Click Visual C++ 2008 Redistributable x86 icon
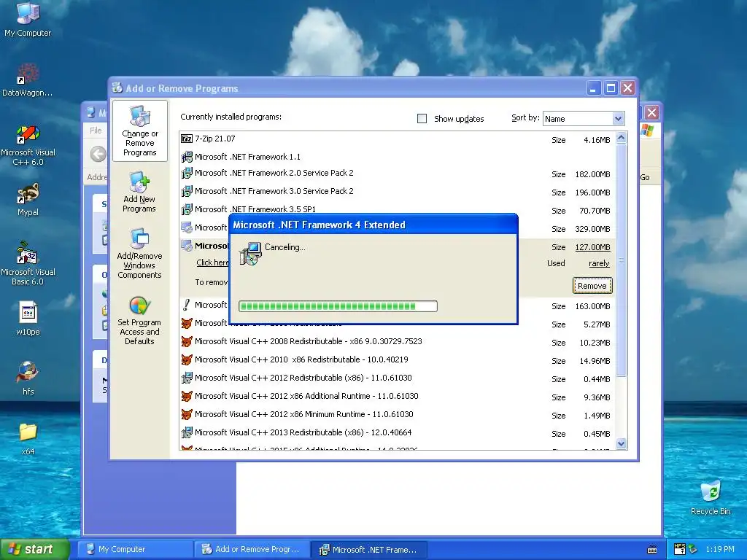 [187, 341]
